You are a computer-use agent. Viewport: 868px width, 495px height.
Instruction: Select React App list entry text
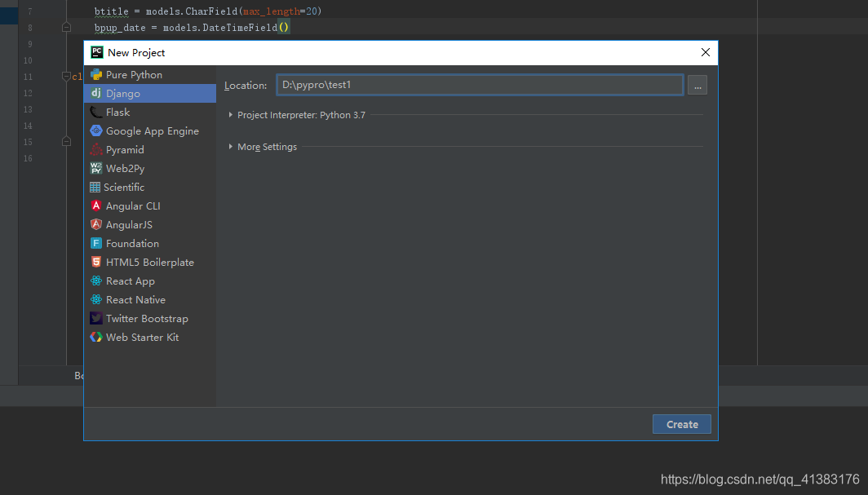point(130,281)
